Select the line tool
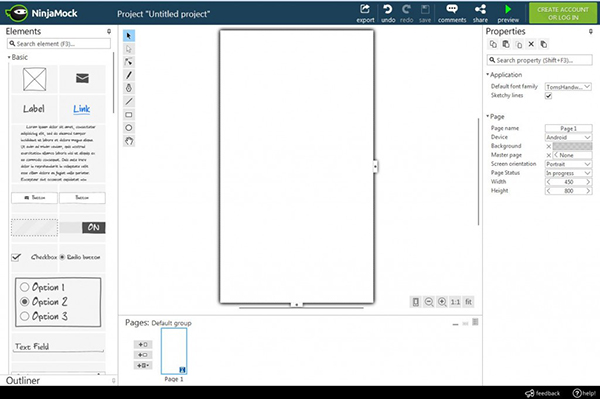Screen dimensions: 600x399 [129, 101]
